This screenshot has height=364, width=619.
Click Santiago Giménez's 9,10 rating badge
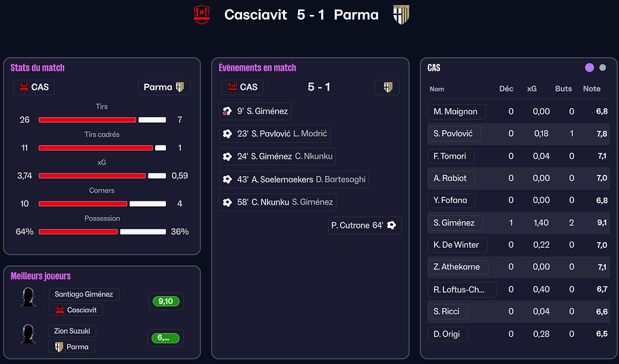(x=165, y=301)
